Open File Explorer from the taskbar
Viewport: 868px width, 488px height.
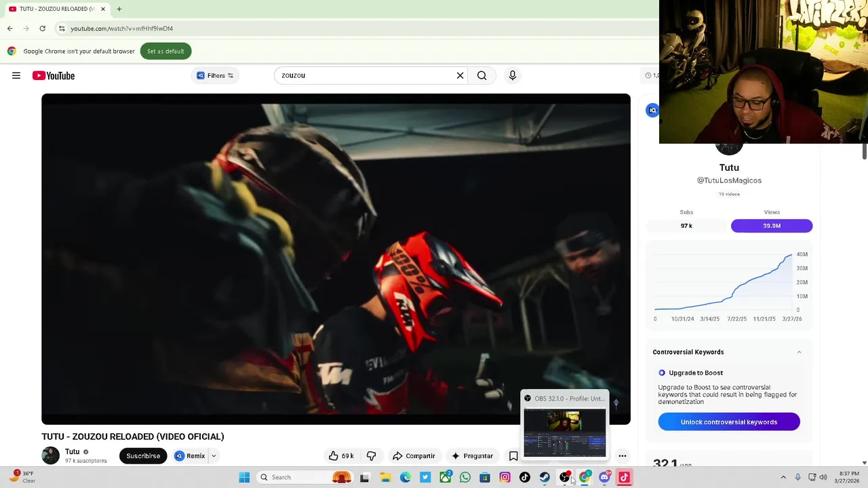click(385, 477)
